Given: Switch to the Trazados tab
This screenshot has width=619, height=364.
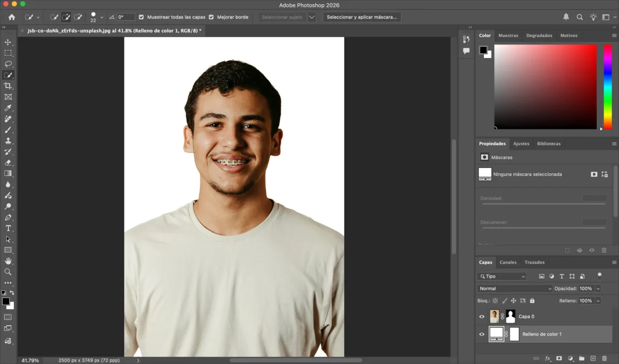Looking at the screenshot, I should pos(534,262).
